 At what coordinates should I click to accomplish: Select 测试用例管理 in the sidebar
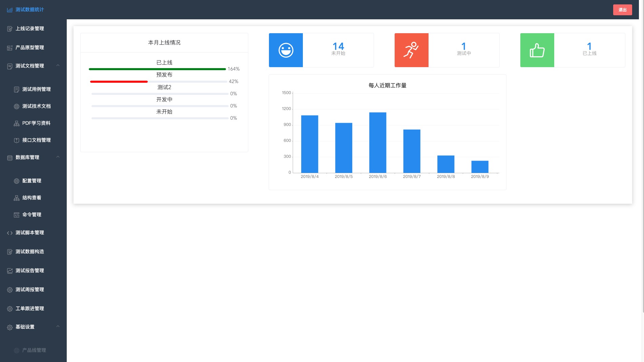tap(33, 89)
